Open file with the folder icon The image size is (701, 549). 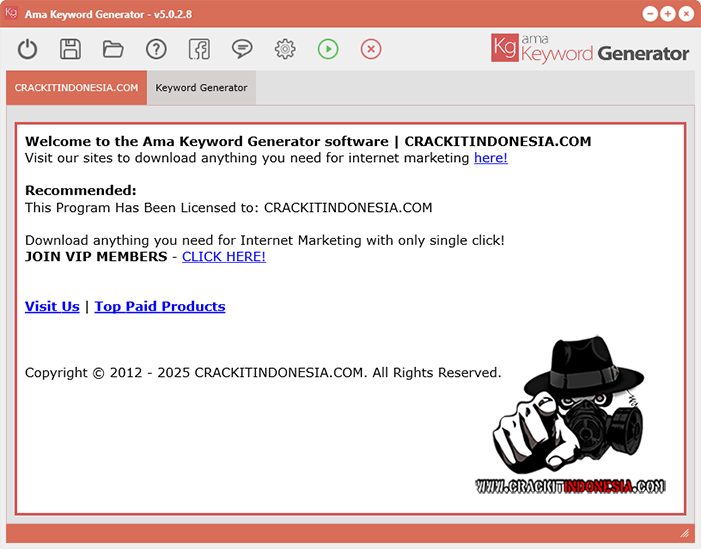tap(113, 49)
